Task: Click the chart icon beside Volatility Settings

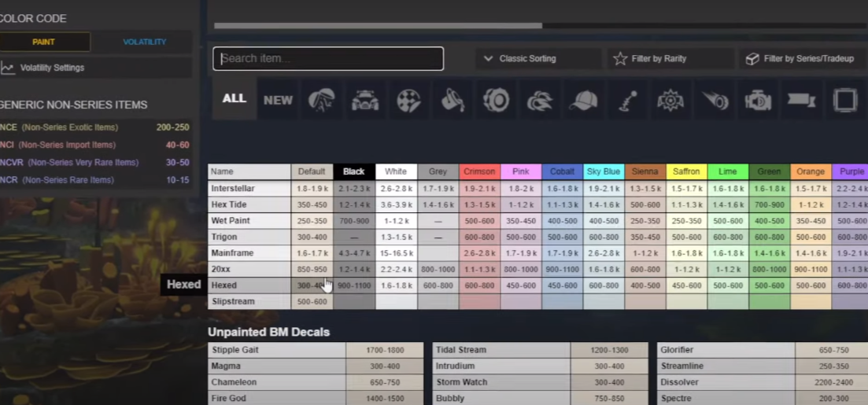Action: (x=7, y=68)
